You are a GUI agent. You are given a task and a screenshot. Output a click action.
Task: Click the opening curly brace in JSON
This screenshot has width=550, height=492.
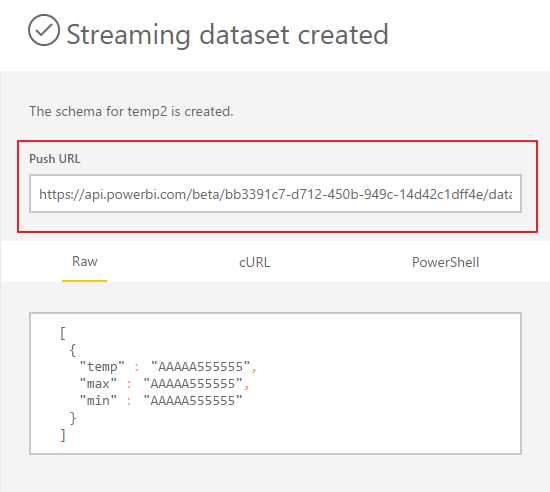(x=73, y=350)
